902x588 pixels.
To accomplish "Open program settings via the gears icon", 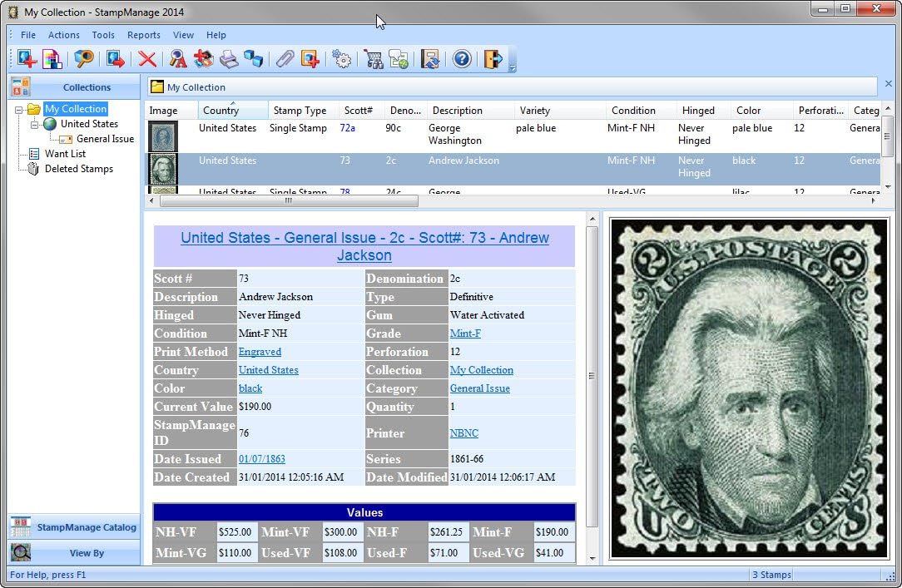I will tap(341, 59).
